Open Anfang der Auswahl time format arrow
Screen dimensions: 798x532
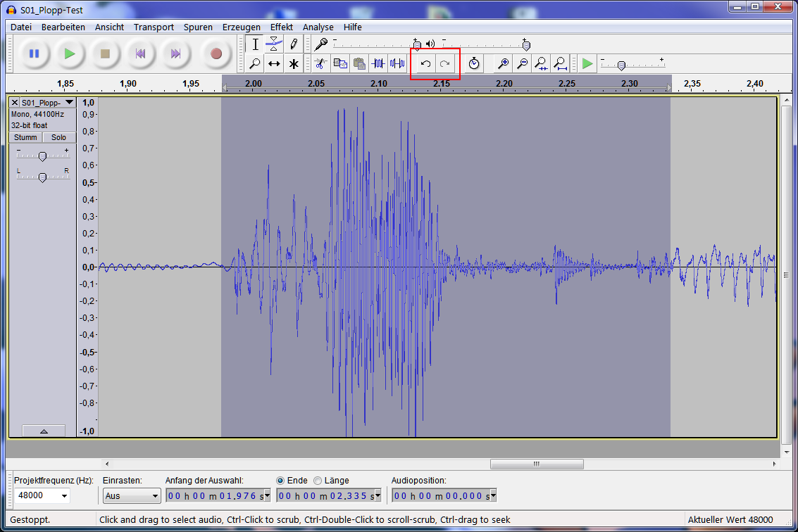point(267,496)
